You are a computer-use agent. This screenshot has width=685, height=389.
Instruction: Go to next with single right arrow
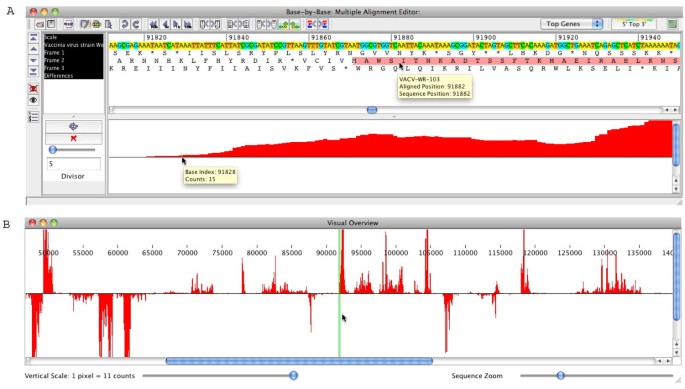click(176, 24)
